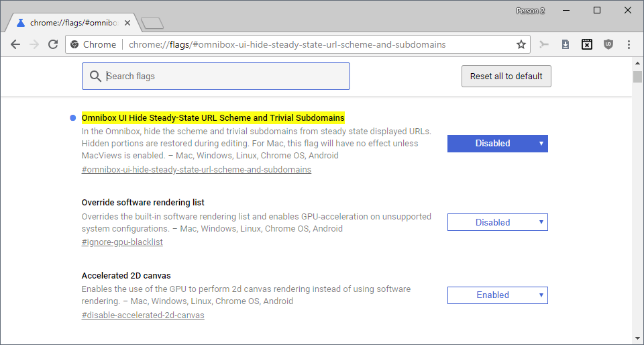Follow the #disable-accelerated-2d-canvas link
Screen dimensions: 644x345
[x=143, y=315]
